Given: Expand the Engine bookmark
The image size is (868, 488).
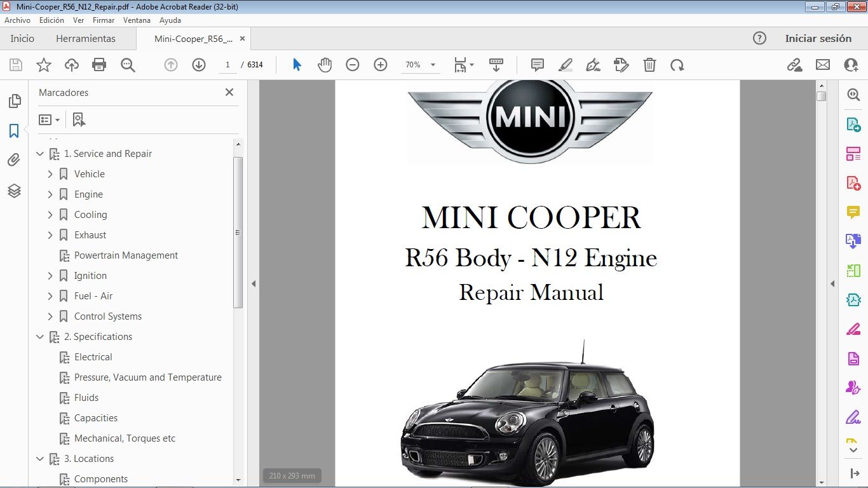Looking at the screenshot, I should click(50, 194).
